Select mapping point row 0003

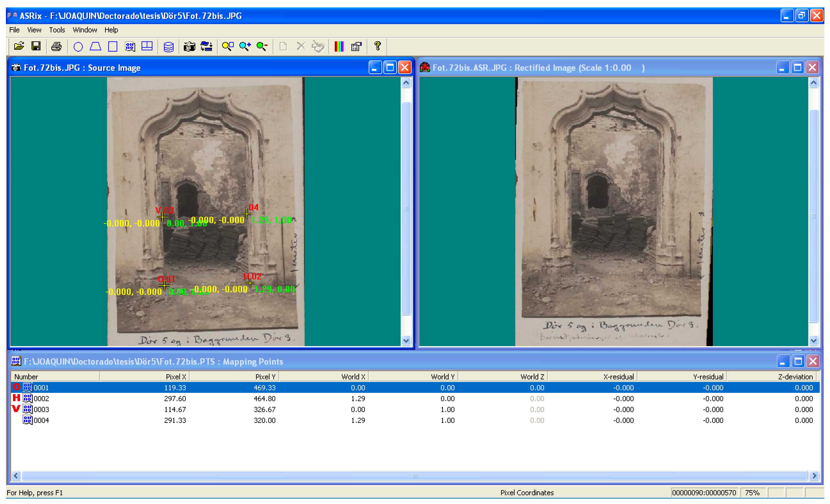point(41,409)
